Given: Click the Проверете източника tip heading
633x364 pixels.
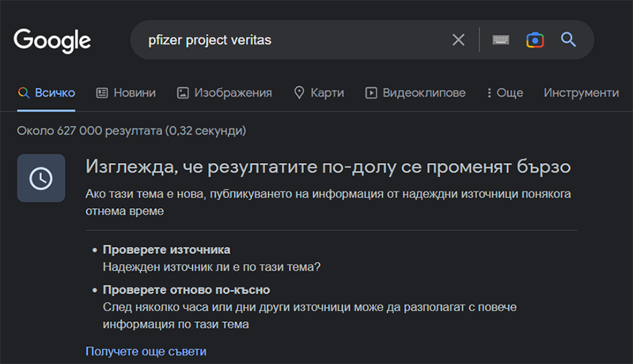Looking at the screenshot, I should coord(166,250).
